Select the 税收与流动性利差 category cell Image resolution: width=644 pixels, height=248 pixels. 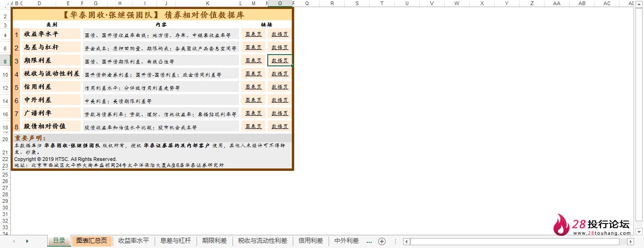point(51,73)
